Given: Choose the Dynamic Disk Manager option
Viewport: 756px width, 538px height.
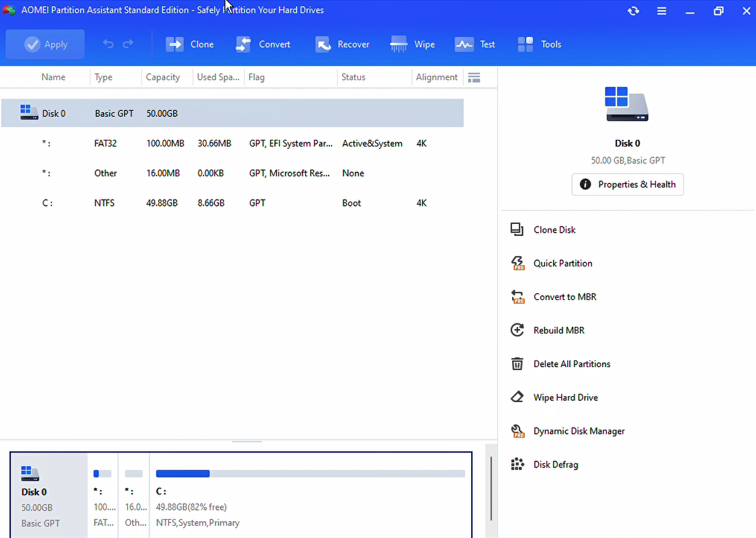Looking at the screenshot, I should [x=579, y=431].
